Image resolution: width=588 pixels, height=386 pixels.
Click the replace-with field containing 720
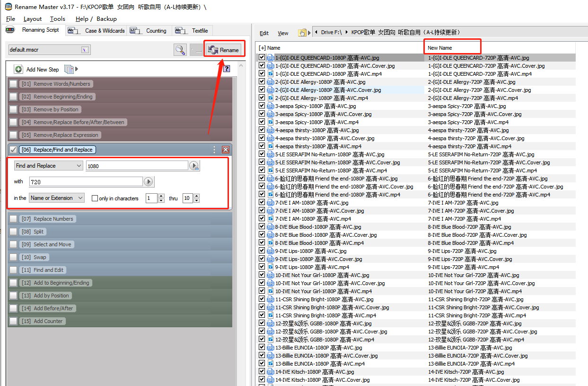coord(86,182)
